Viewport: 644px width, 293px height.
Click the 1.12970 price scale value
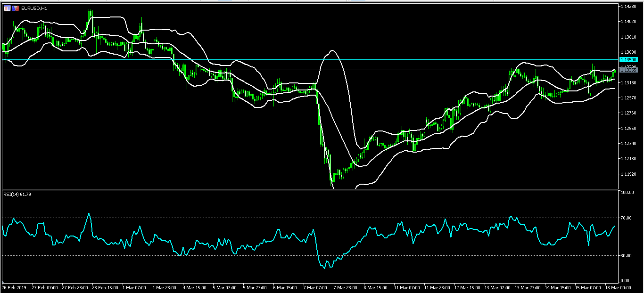pyautogui.click(x=629, y=98)
